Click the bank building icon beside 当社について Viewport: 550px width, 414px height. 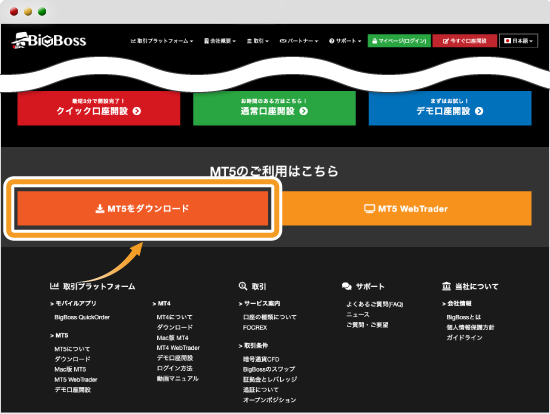click(x=446, y=286)
